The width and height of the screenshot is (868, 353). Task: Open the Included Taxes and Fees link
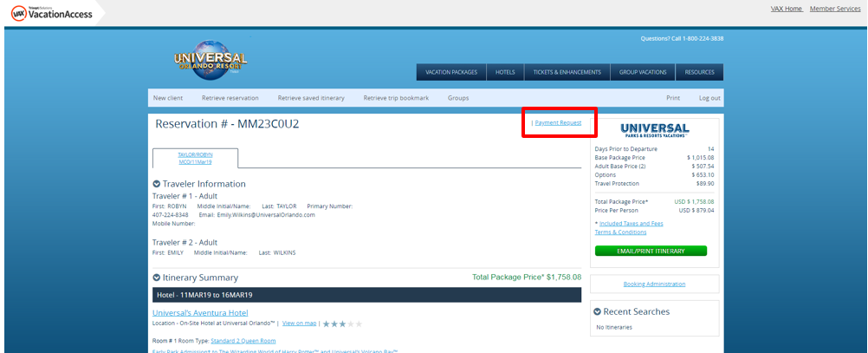[631, 223]
